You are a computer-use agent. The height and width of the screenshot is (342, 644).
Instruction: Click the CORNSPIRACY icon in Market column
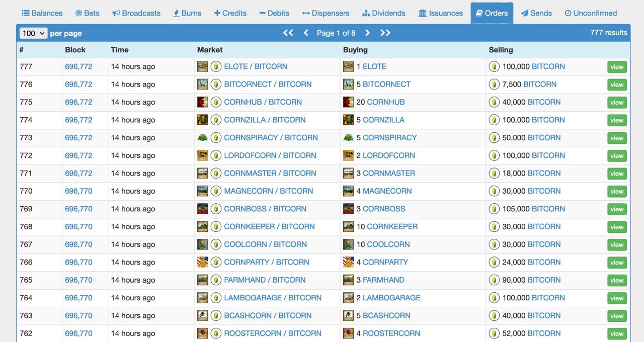203,137
